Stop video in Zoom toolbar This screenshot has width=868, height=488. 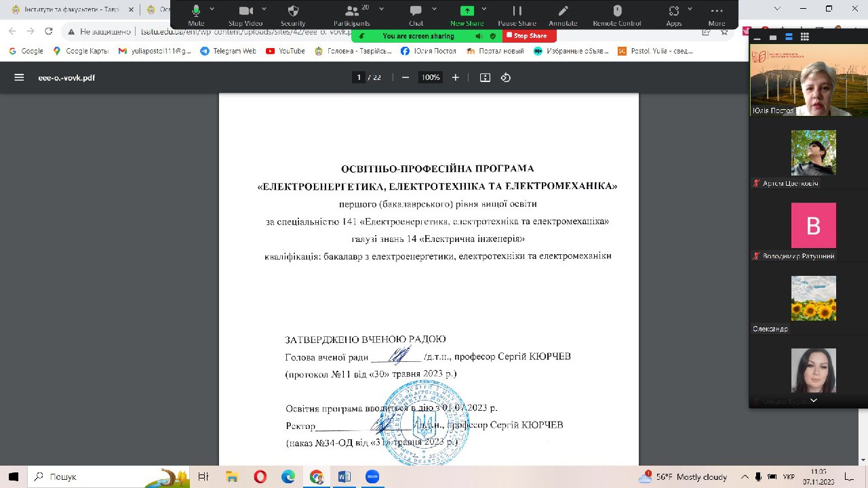(x=245, y=14)
